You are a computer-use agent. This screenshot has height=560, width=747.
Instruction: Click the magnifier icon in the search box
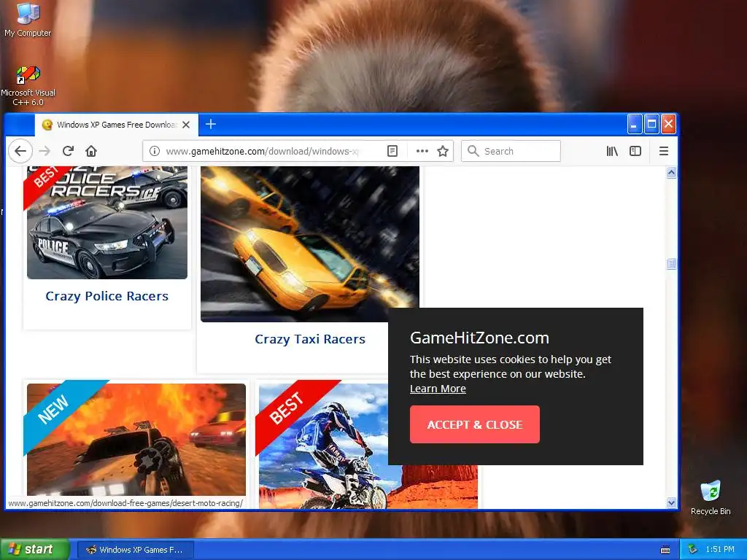point(473,151)
